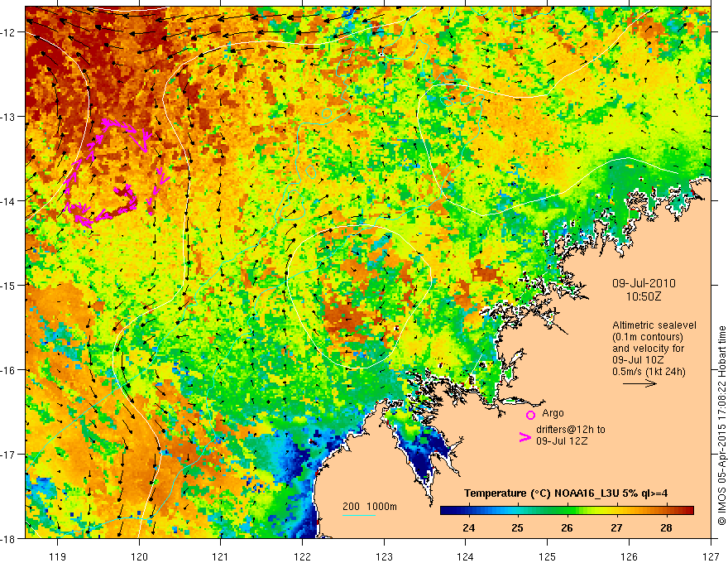The image size is (728, 563).
Task: Click latitude axis label "-16"
Action: point(9,370)
